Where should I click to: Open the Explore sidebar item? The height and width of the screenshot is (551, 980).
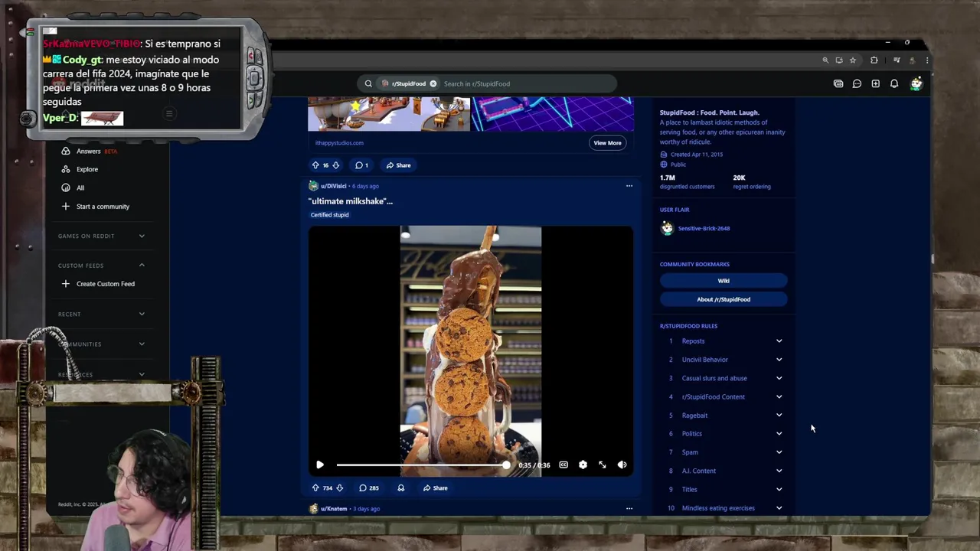[87, 169]
